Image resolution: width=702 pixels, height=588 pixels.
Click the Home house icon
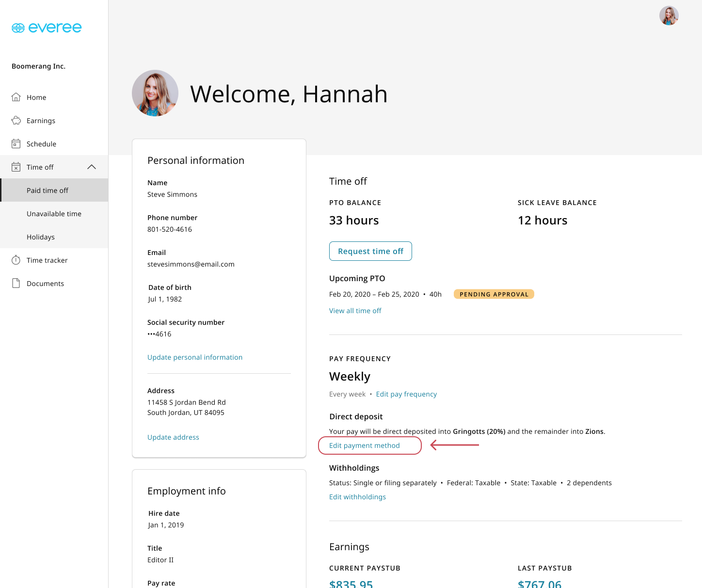click(16, 97)
